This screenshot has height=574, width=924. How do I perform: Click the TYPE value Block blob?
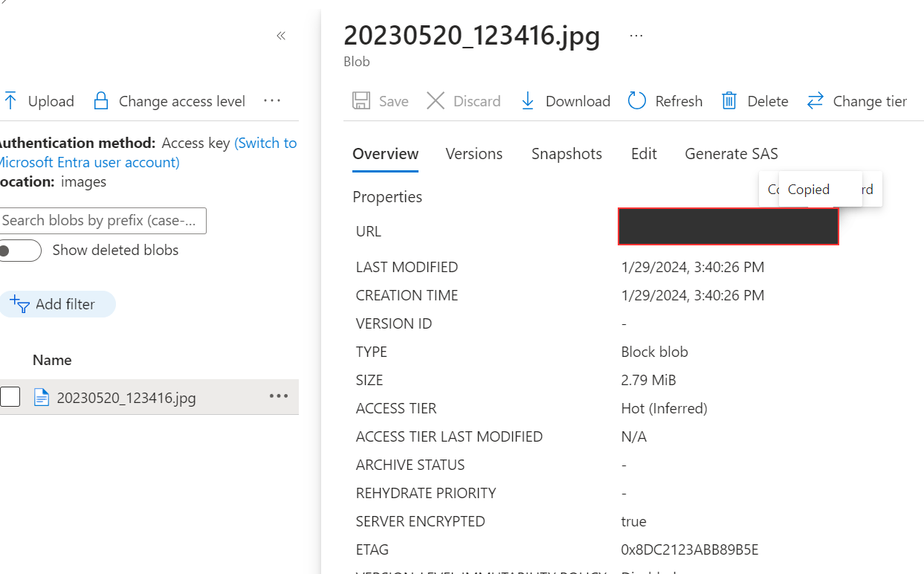click(x=655, y=352)
